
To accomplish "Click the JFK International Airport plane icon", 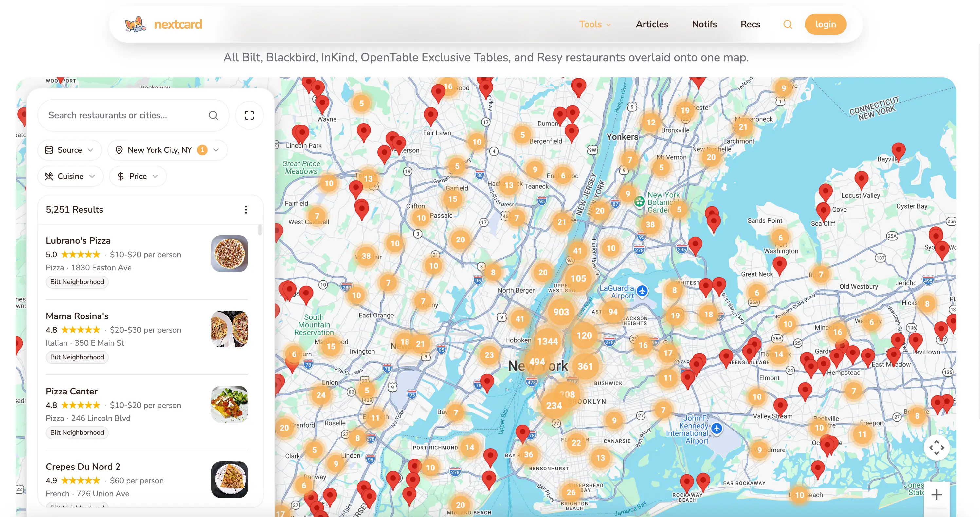I will click(x=717, y=428).
